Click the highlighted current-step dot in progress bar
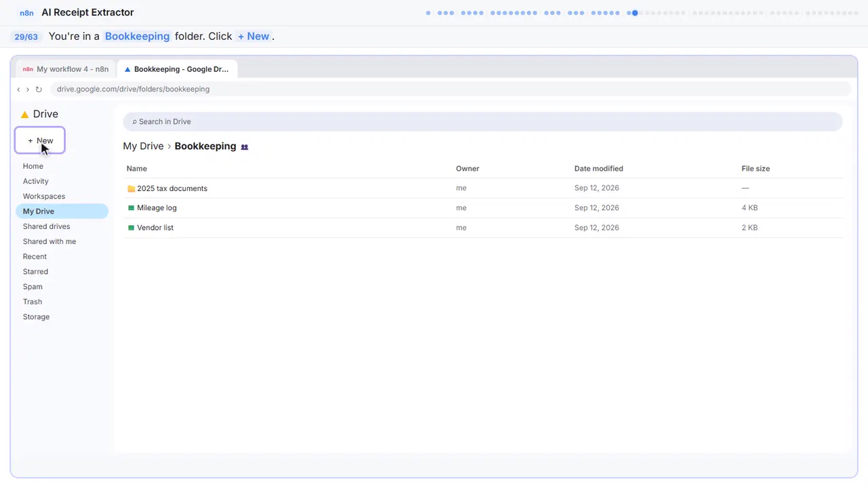This screenshot has height=488, width=868. point(635,13)
